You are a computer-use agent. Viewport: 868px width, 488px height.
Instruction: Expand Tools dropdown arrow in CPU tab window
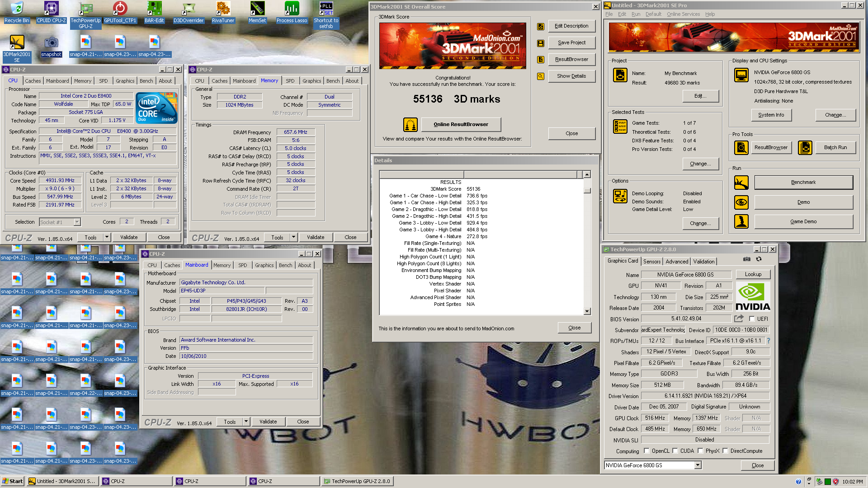[107, 237]
